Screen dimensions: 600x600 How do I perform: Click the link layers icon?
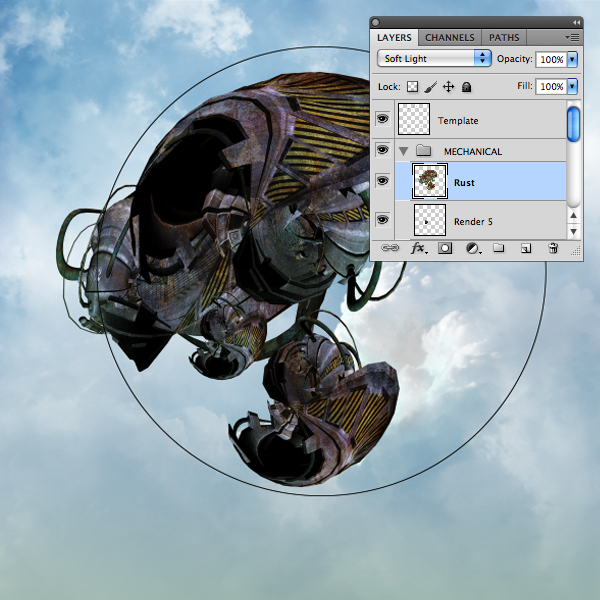tap(390, 248)
